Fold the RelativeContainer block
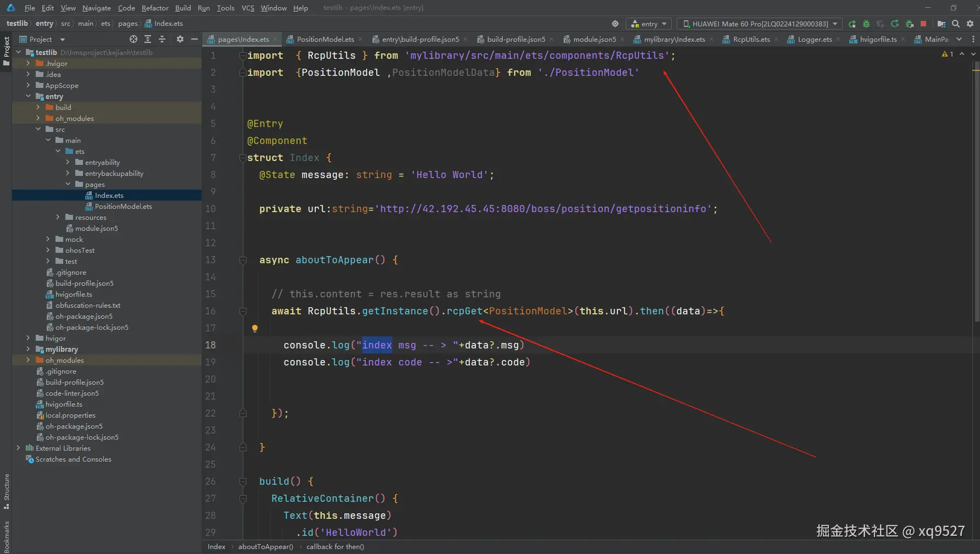This screenshot has width=980, height=554. coord(243,498)
